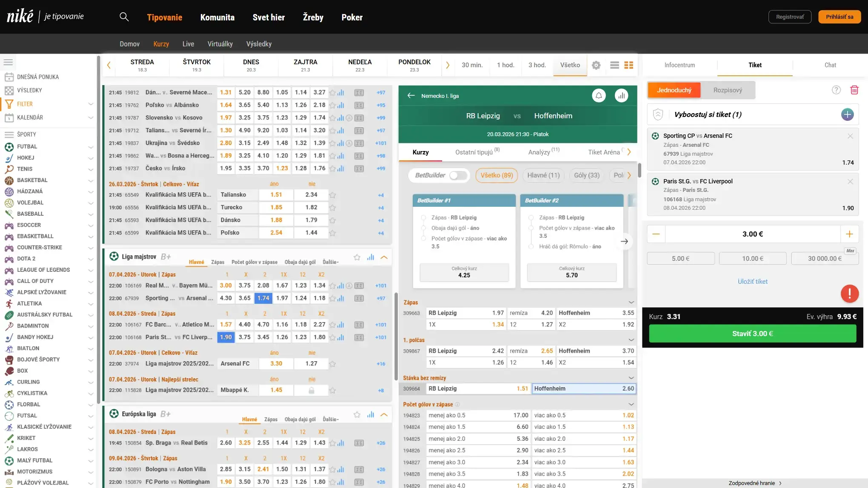Clear the ticket using trash icon
The width and height of the screenshot is (868, 488).
click(x=855, y=90)
